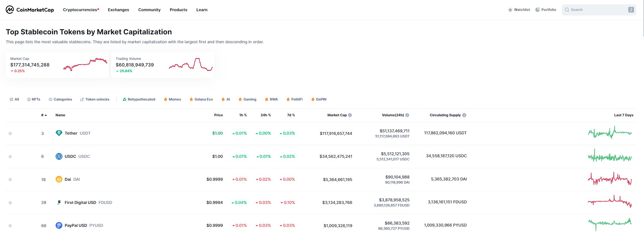Star Tether to add to watchlist
644x234 pixels.
click(x=10, y=133)
